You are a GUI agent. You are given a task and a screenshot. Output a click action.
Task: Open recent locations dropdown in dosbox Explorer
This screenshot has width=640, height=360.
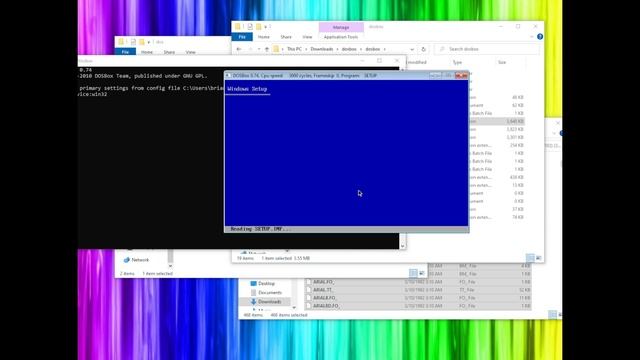point(258,49)
